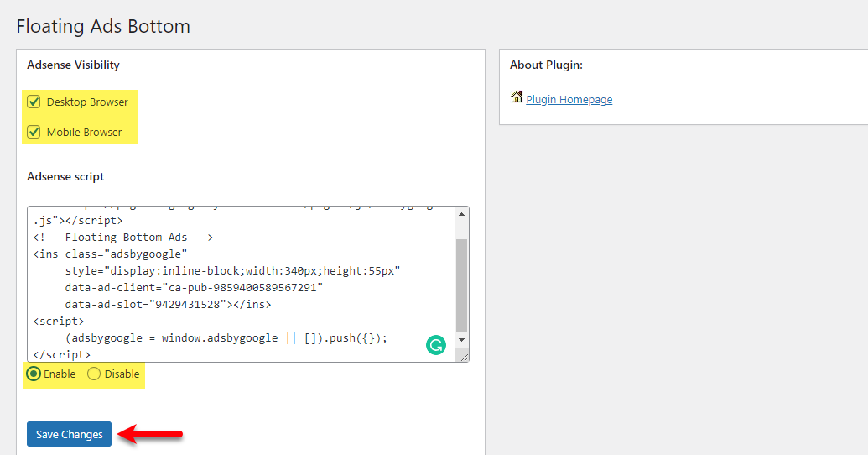Click the ins class="adsbygoogle" line
Screen dimensions: 868x455
click(x=110, y=254)
